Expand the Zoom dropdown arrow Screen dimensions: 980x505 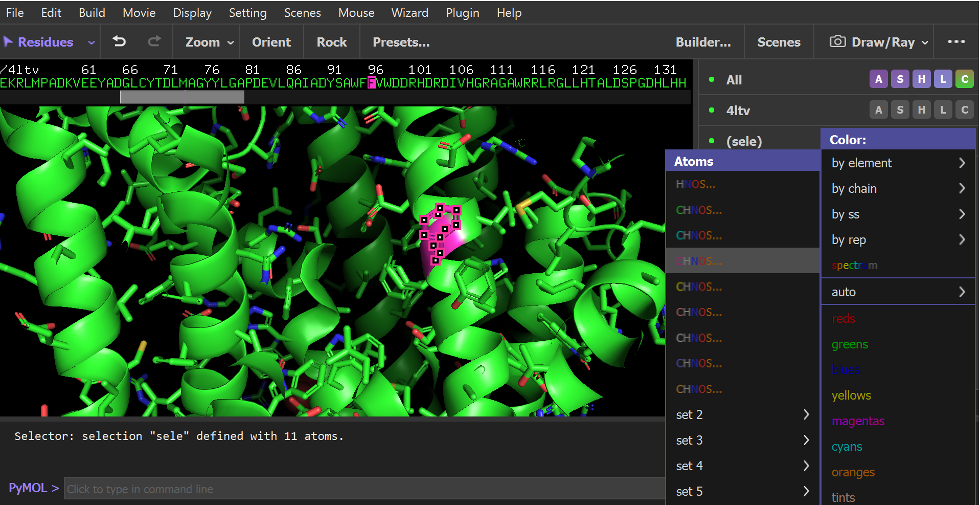pyautogui.click(x=231, y=42)
